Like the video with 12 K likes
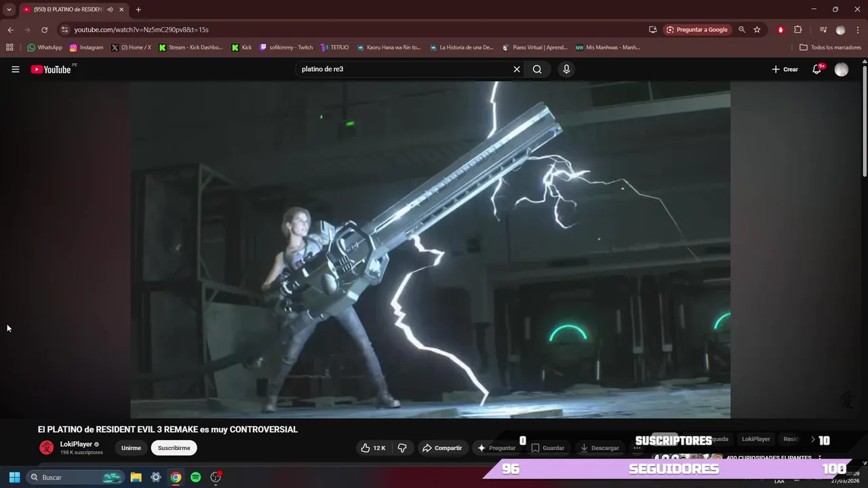The height and width of the screenshot is (488, 868). click(373, 448)
